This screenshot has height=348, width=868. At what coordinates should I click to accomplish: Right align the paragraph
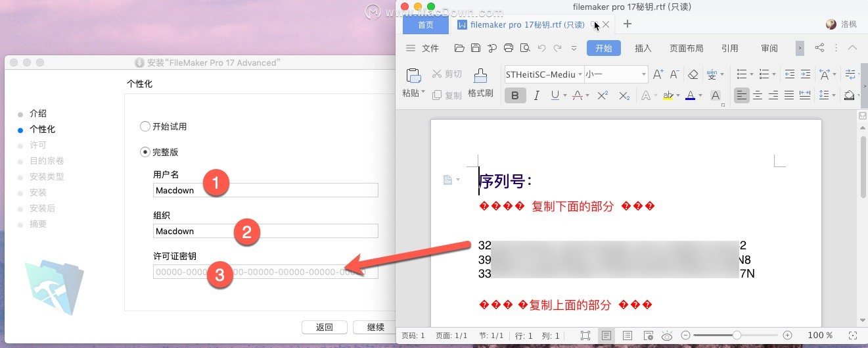[x=773, y=95]
